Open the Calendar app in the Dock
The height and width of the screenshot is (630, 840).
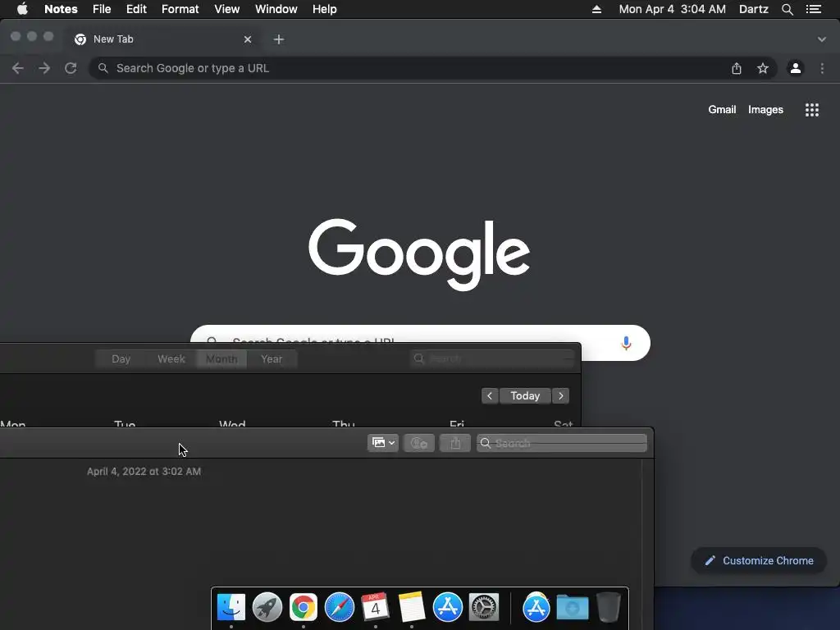[x=375, y=607]
